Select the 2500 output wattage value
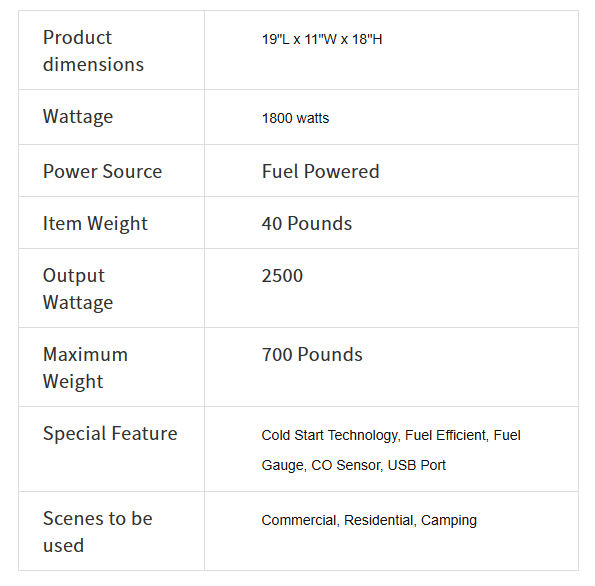595x586 pixels. (x=282, y=276)
